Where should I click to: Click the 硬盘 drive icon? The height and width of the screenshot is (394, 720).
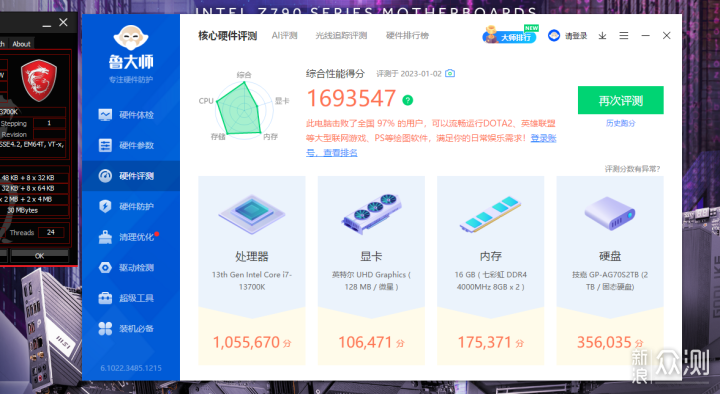(610, 214)
